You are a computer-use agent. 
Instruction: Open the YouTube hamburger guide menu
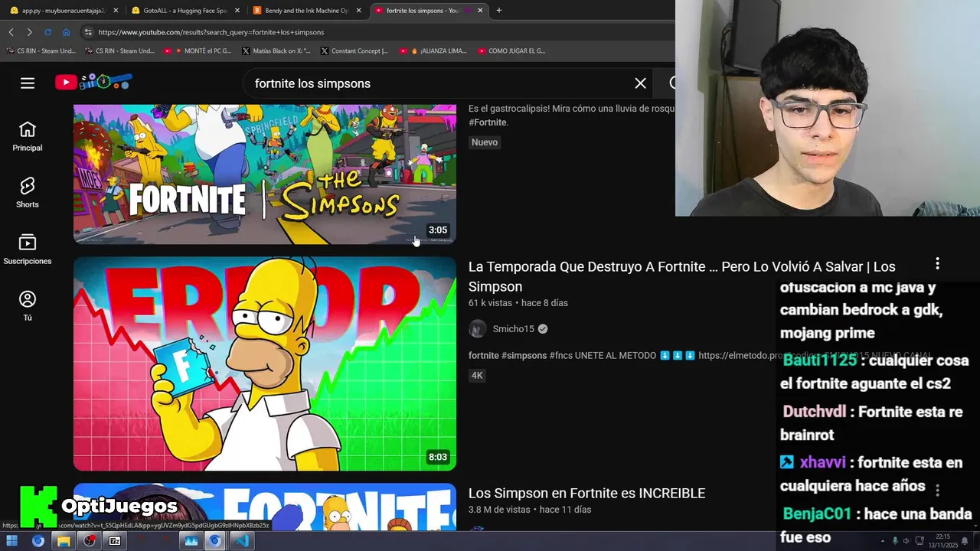pyautogui.click(x=28, y=83)
